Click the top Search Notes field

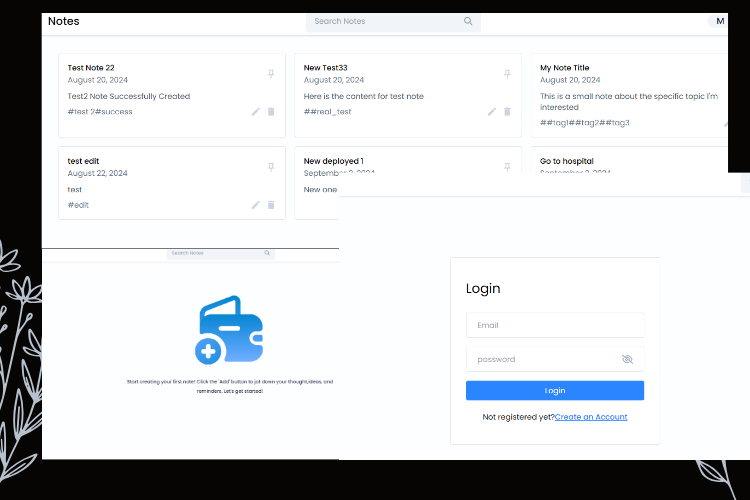coord(393,22)
